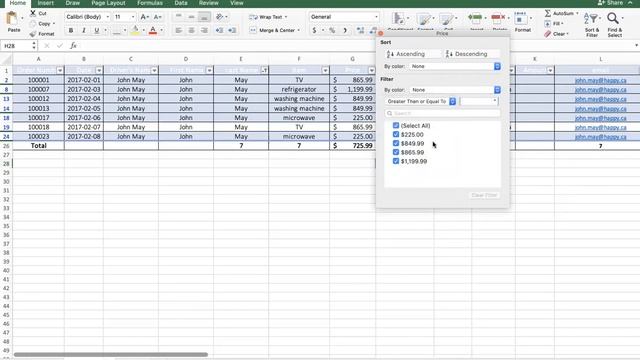
Task: Sort Price column Ascending
Action: [x=413, y=54]
